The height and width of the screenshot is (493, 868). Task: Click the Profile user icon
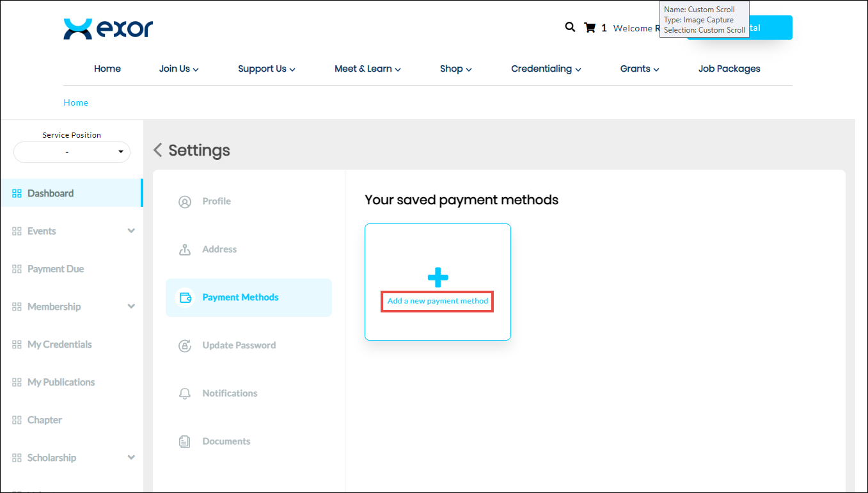185,202
